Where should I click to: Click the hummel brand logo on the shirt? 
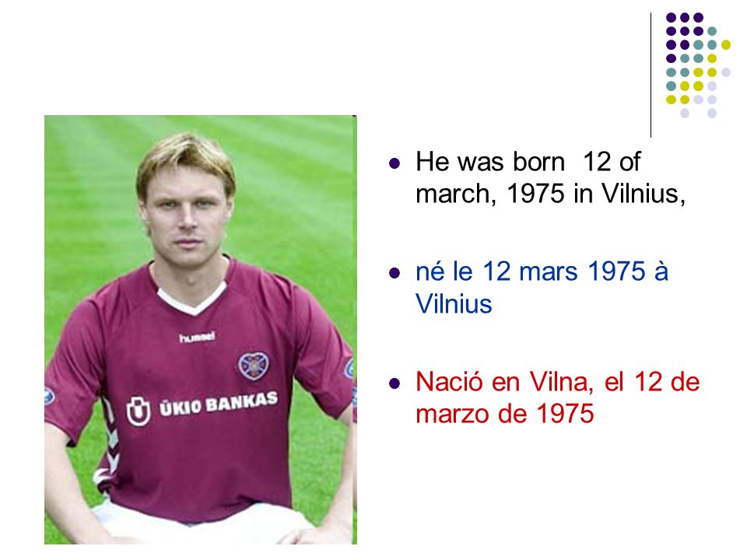click(197, 338)
